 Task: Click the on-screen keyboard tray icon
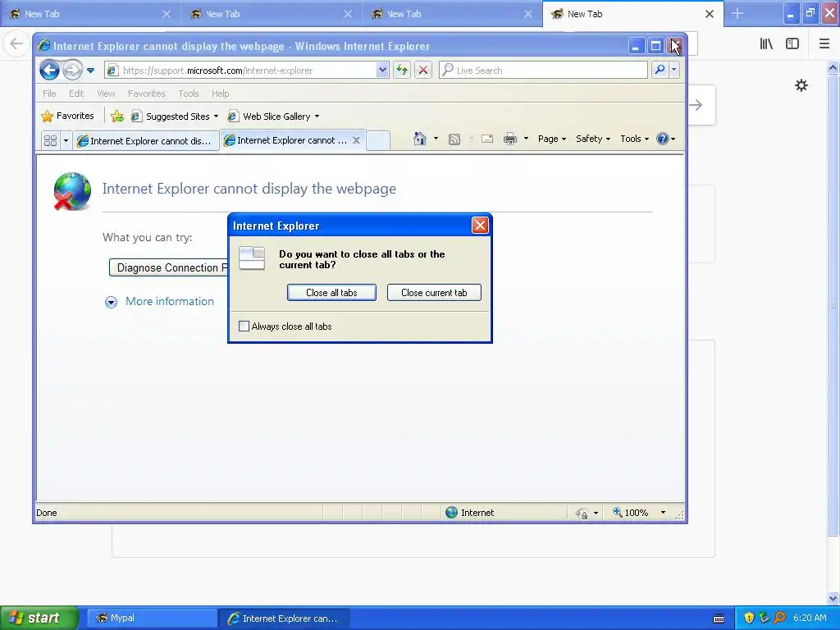tap(719, 619)
